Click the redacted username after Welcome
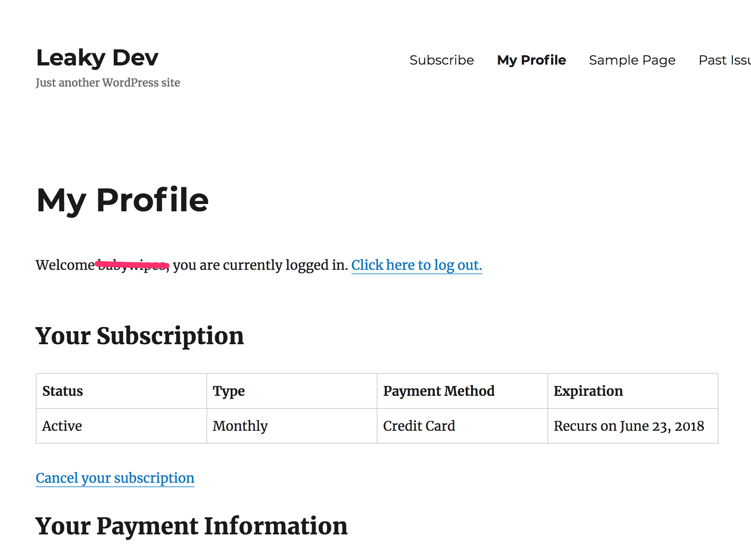The image size is (751, 560). tap(132, 265)
